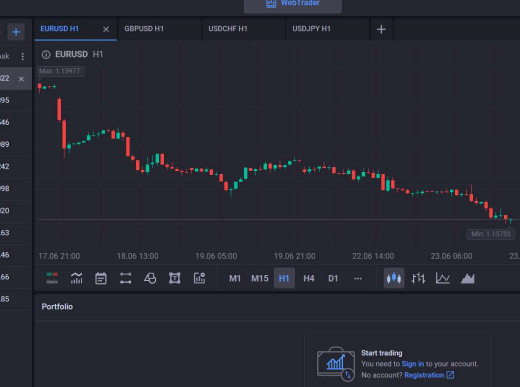
Task: Open the trade levels icon in toolbar
Action: pyautogui.click(x=125, y=278)
